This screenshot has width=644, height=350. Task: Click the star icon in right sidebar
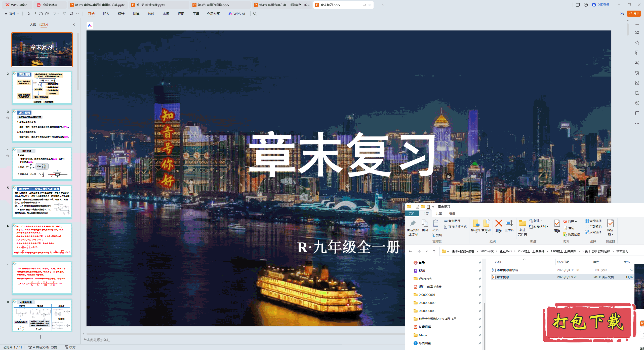point(637,43)
